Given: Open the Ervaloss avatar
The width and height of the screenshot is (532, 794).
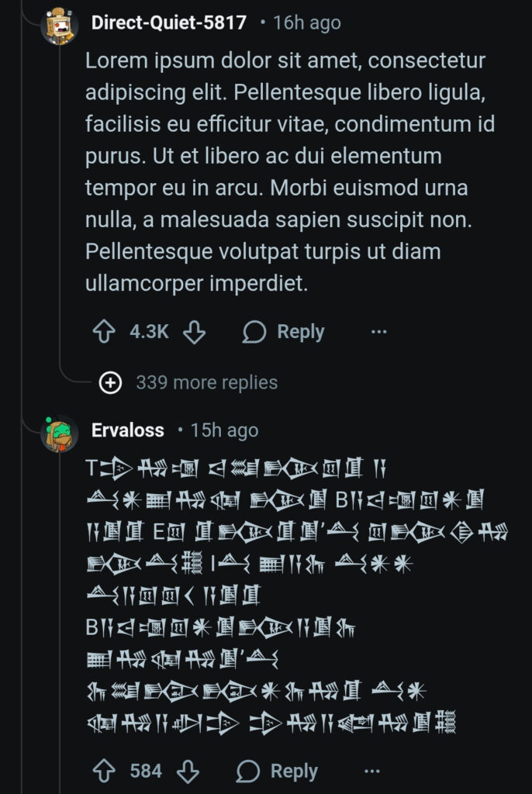Looking at the screenshot, I should tap(60, 433).
